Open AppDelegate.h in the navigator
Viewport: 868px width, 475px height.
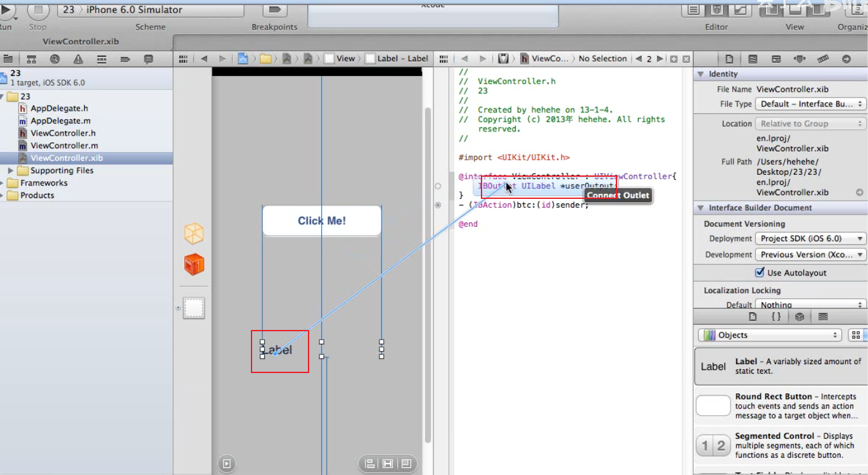coord(60,108)
